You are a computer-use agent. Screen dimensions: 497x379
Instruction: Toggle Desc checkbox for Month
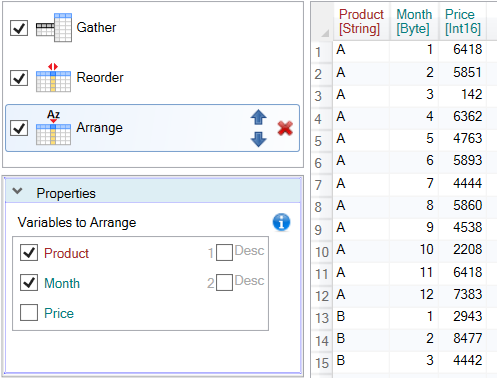[x=224, y=283]
